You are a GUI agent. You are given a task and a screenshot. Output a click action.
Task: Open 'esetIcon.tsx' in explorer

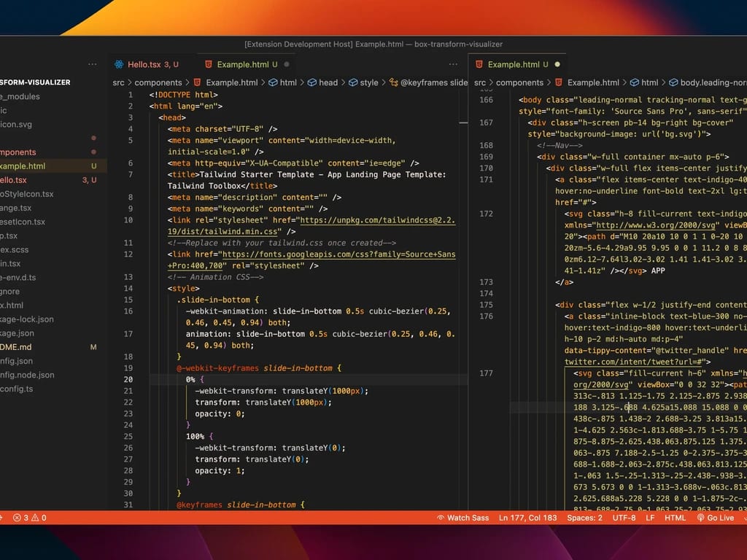pos(23,222)
